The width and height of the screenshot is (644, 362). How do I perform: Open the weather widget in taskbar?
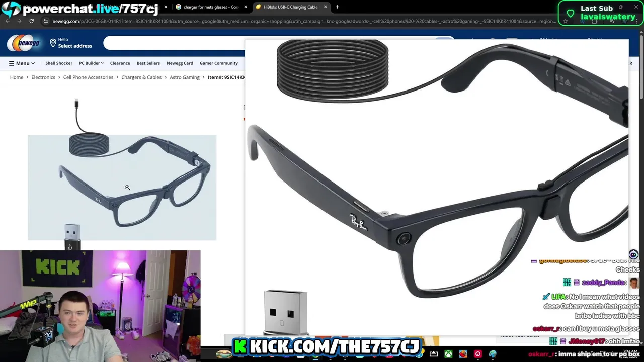pyautogui.click(x=224, y=354)
